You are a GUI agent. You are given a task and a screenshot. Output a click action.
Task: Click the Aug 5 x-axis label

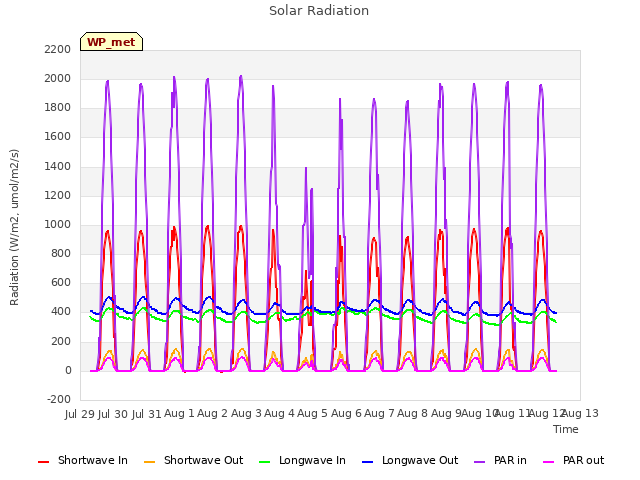(312, 413)
